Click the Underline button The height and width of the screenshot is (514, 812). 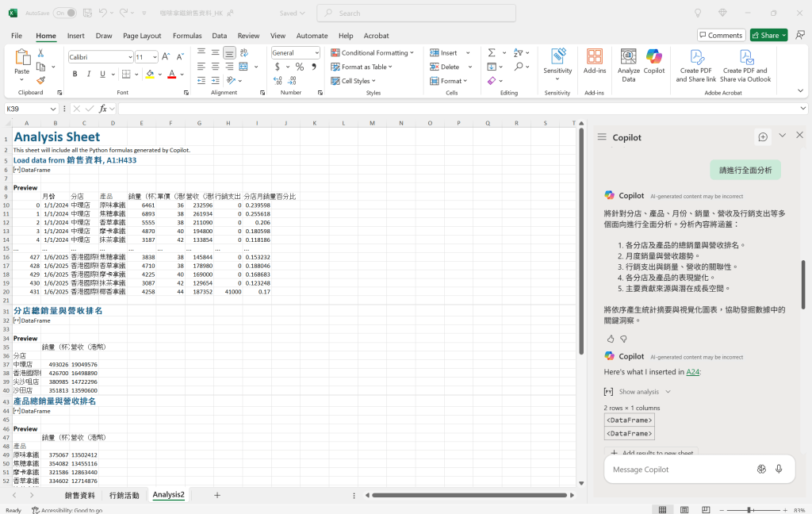(102, 74)
